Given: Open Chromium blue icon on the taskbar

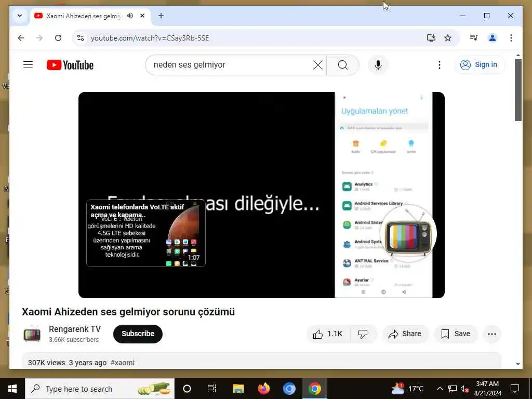Looking at the screenshot, I should [289, 389].
